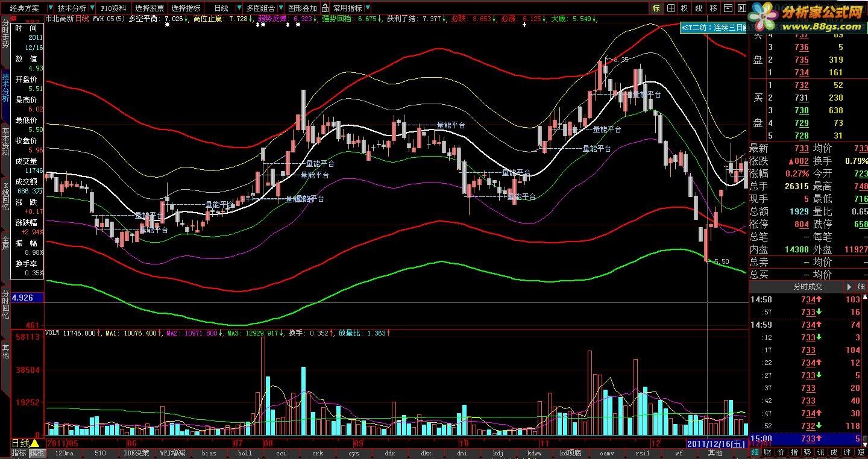Select the boll indicator tab

pyautogui.click(x=245, y=453)
